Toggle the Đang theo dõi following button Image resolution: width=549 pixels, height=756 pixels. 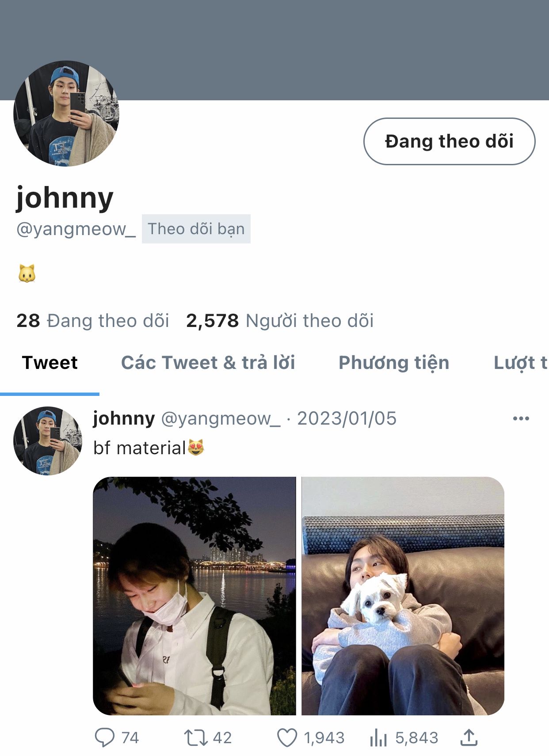pyautogui.click(x=449, y=141)
